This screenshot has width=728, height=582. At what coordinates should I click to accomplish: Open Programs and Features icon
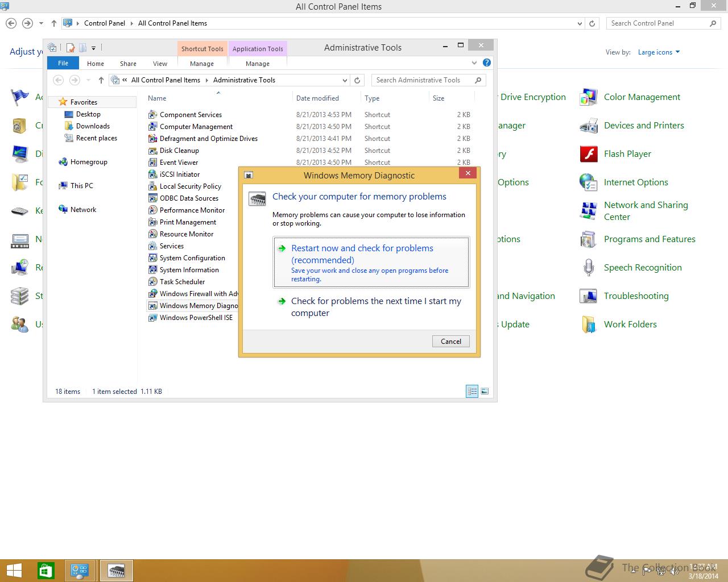pyautogui.click(x=588, y=239)
